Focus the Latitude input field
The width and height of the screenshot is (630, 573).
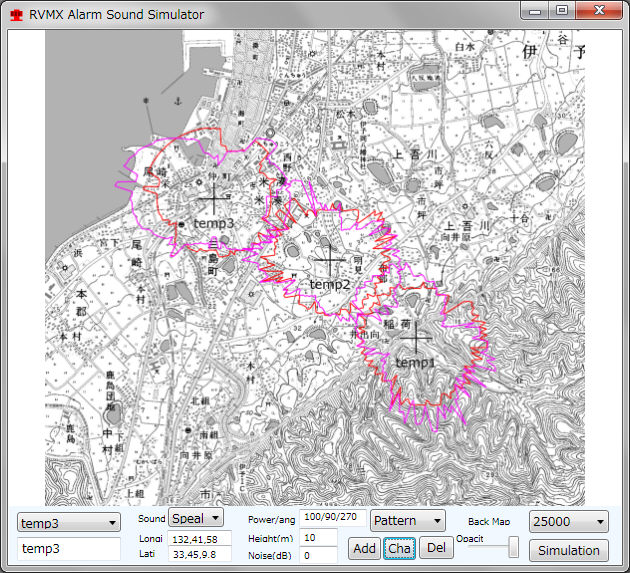pyautogui.click(x=200, y=554)
